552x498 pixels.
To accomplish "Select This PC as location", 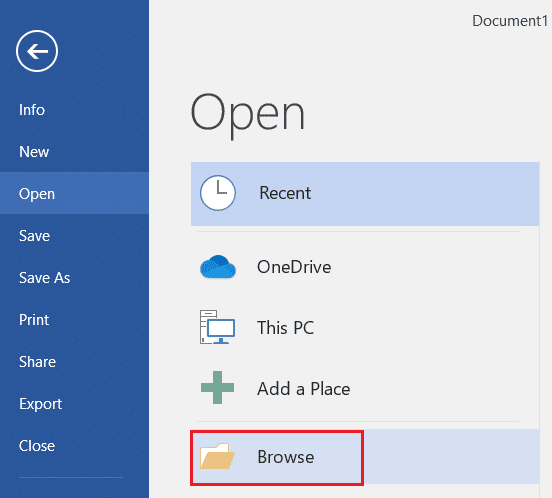I will click(x=285, y=327).
